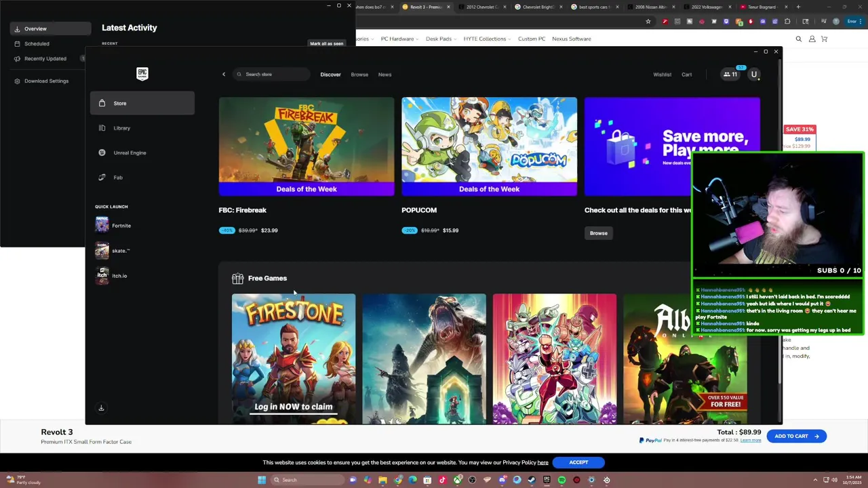
Task: Click the Windows taskbar Search box
Action: click(x=308, y=480)
